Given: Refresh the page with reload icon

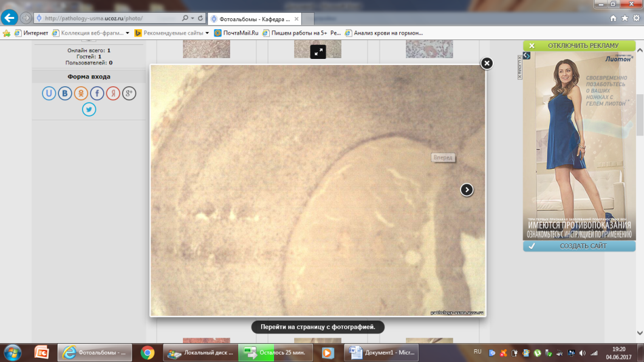Looking at the screenshot, I should [200, 18].
